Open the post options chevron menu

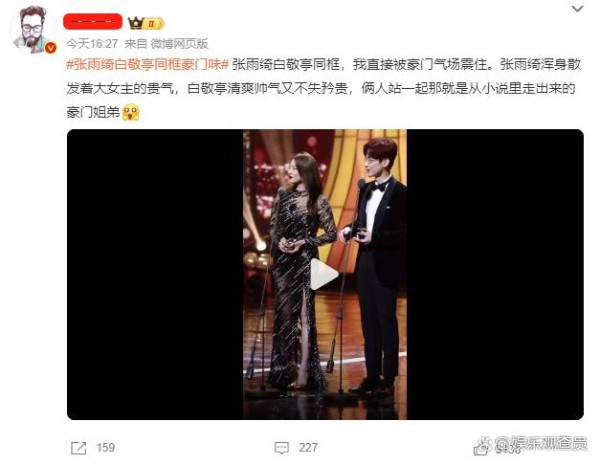[x=577, y=9]
